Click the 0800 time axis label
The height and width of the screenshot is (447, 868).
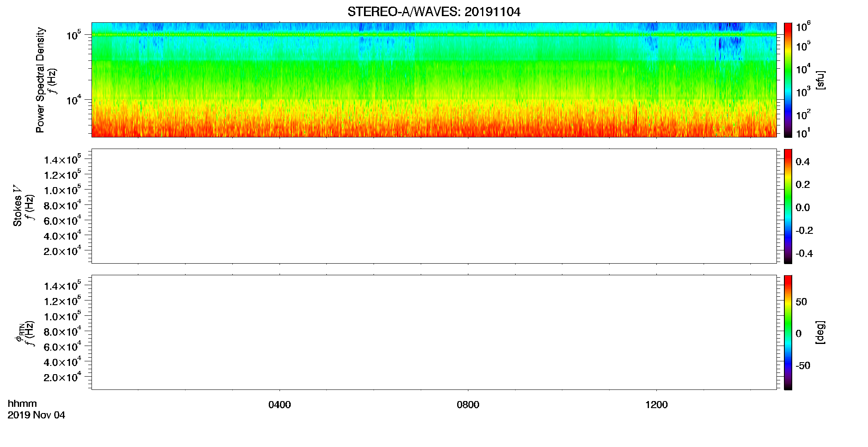tap(468, 405)
